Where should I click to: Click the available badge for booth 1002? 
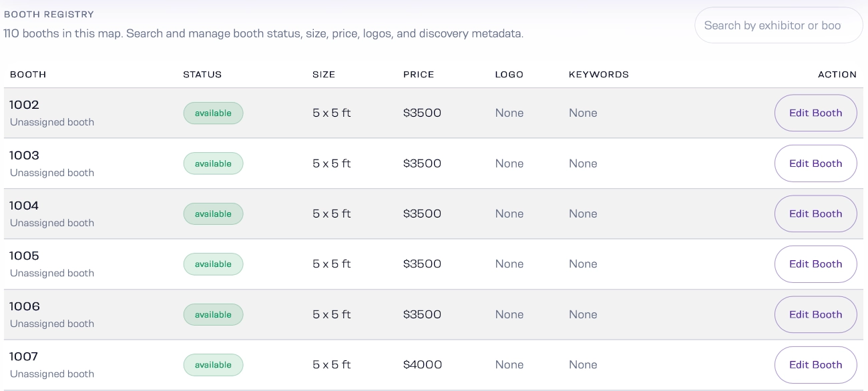click(x=213, y=113)
